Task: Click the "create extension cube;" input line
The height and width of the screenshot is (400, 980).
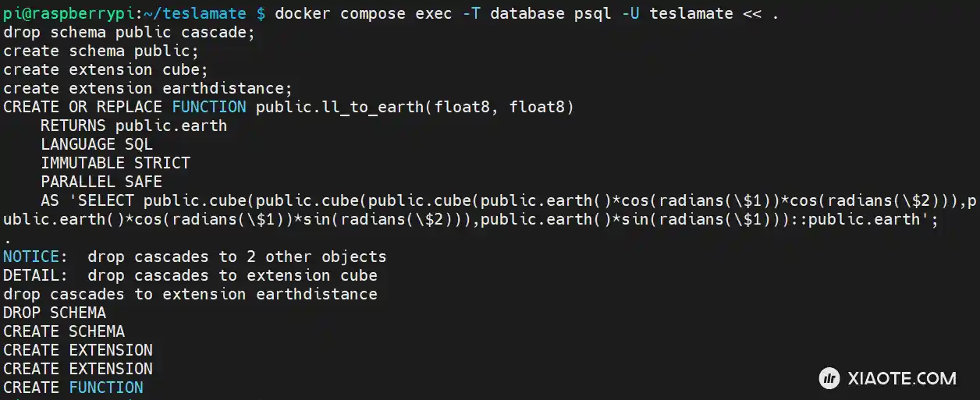Action: pos(105,69)
